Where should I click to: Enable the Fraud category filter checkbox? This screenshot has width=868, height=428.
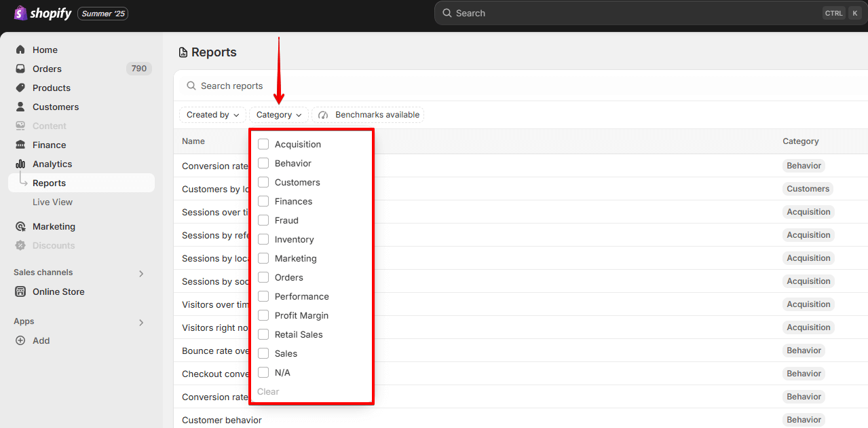tap(263, 220)
